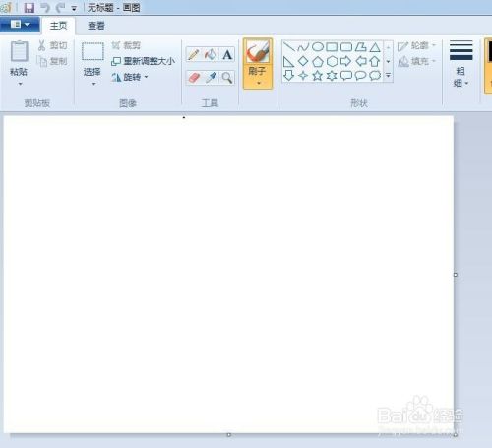This screenshot has height=448, width=492.
Task: Switch to the 主页 tab
Action: [58, 26]
